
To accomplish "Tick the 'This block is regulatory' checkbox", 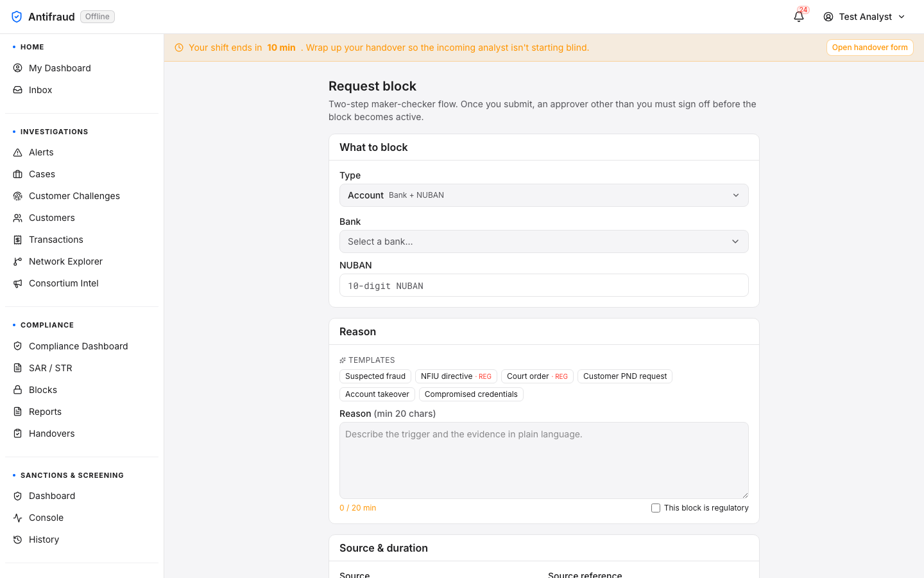I will pyautogui.click(x=656, y=508).
